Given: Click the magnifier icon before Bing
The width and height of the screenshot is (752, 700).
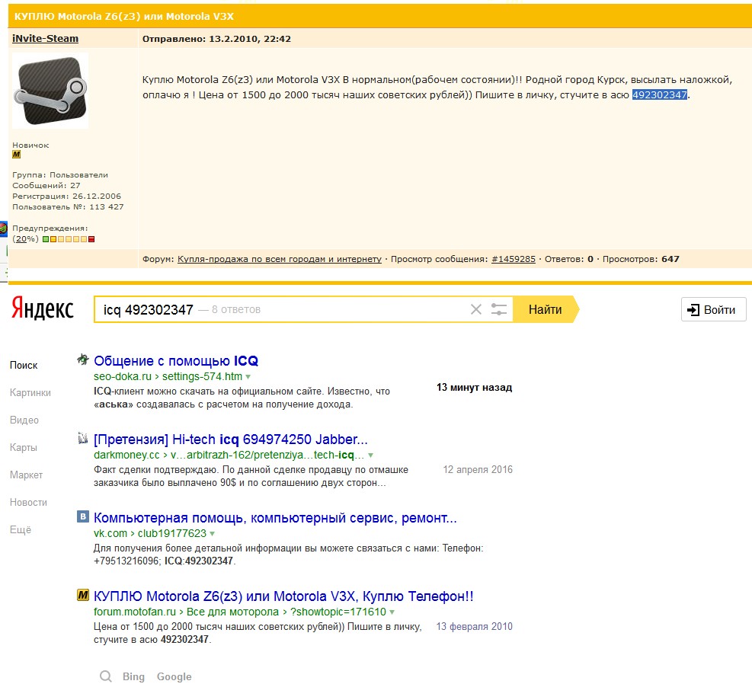Looking at the screenshot, I should [x=105, y=676].
